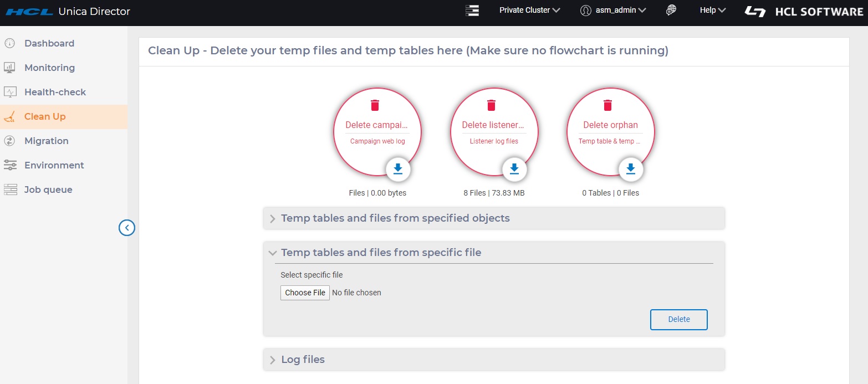Open the language globe icon
The image size is (868, 384).
coord(671,10)
